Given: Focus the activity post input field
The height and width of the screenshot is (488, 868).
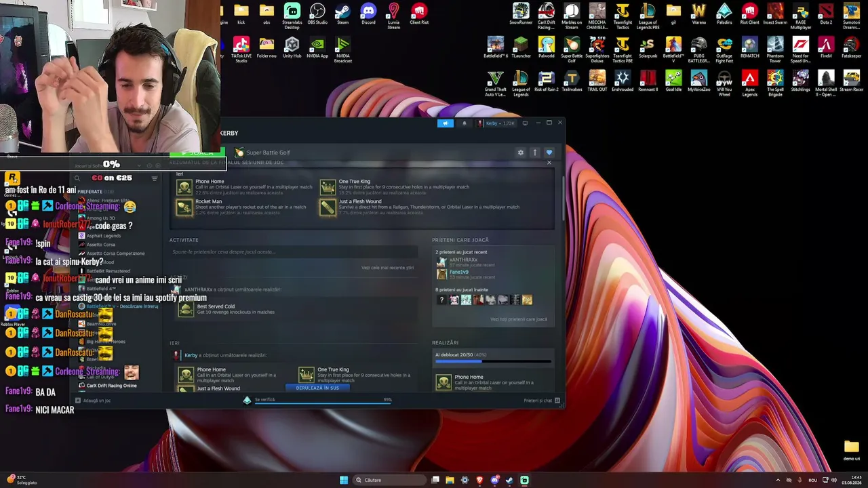Looking at the screenshot, I should pyautogui.click(x=294, y=252).
